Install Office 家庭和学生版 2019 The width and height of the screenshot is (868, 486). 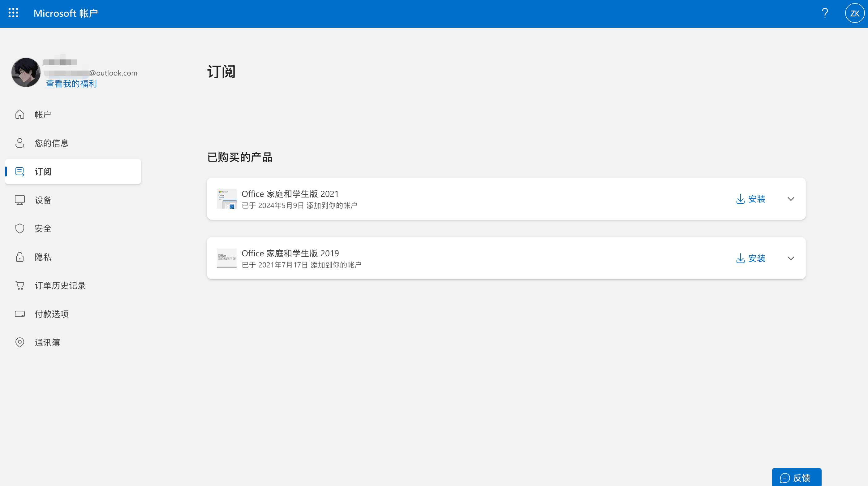pos(750,258)
